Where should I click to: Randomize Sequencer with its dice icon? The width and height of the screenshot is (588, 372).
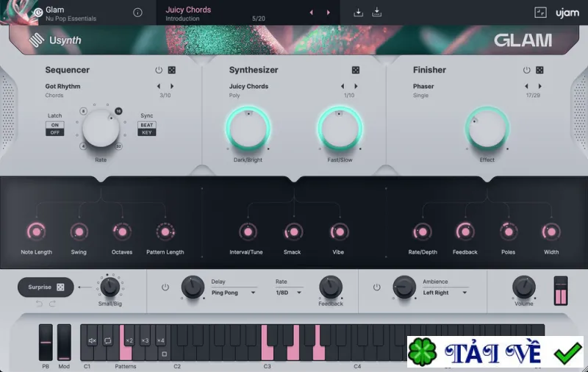click(x=172, y=70)
